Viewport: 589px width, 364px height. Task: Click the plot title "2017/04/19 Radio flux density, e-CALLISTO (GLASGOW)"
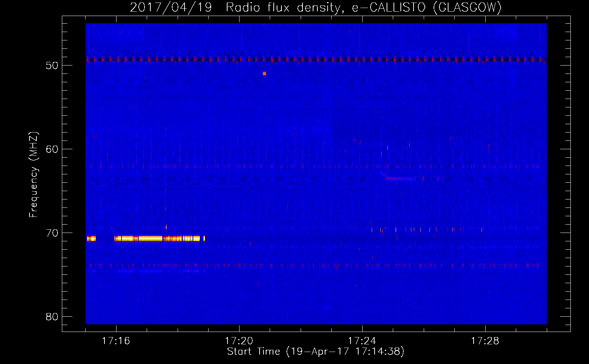316,7
